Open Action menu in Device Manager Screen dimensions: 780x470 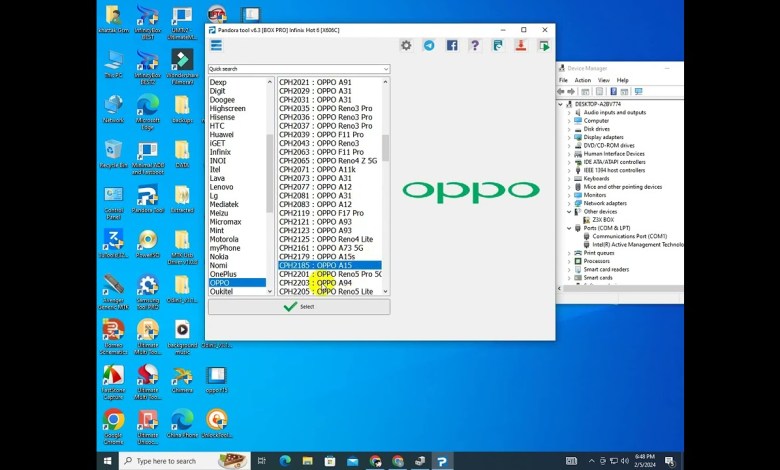(x=583, y=80)
